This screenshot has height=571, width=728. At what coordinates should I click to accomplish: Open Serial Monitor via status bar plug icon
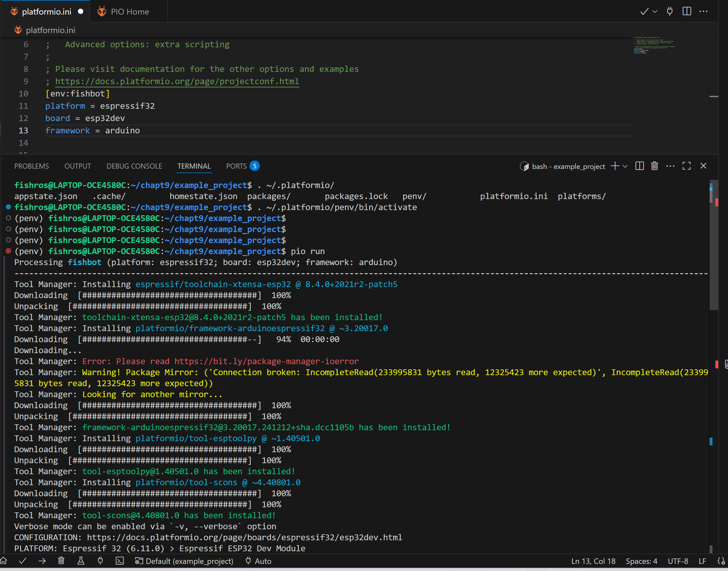tap(100, 561)
